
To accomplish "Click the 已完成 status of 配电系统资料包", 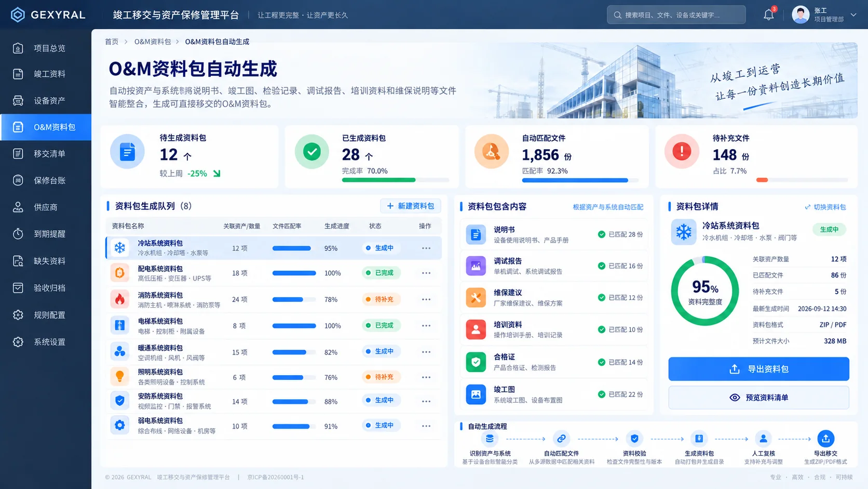I will (381, 273).
